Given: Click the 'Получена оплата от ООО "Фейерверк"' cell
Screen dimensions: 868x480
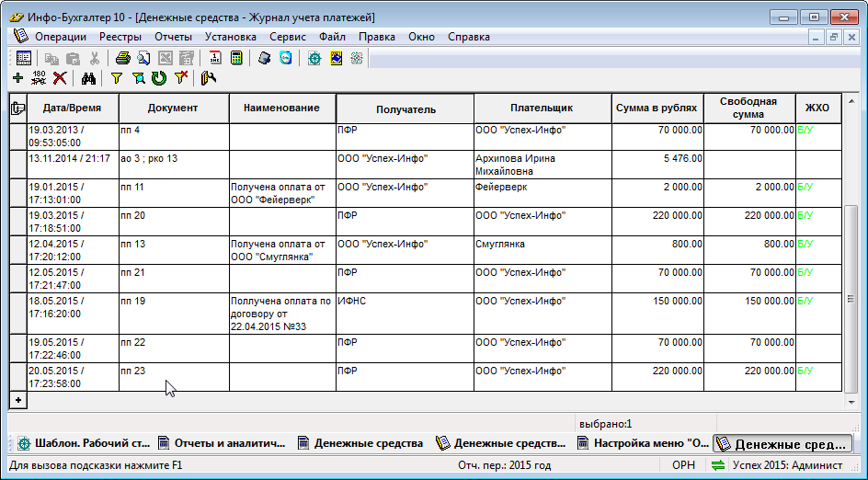Looking at the screenshot, I should click(282, 193).
